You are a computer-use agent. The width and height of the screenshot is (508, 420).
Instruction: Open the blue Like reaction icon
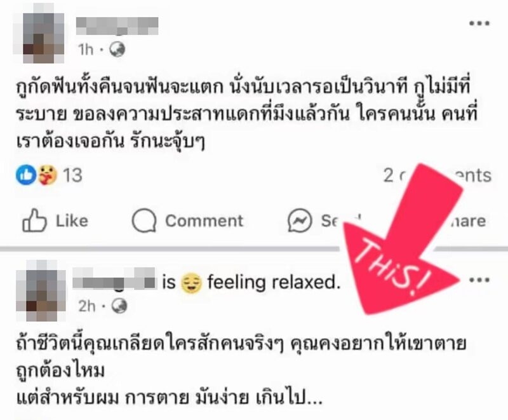26,175
